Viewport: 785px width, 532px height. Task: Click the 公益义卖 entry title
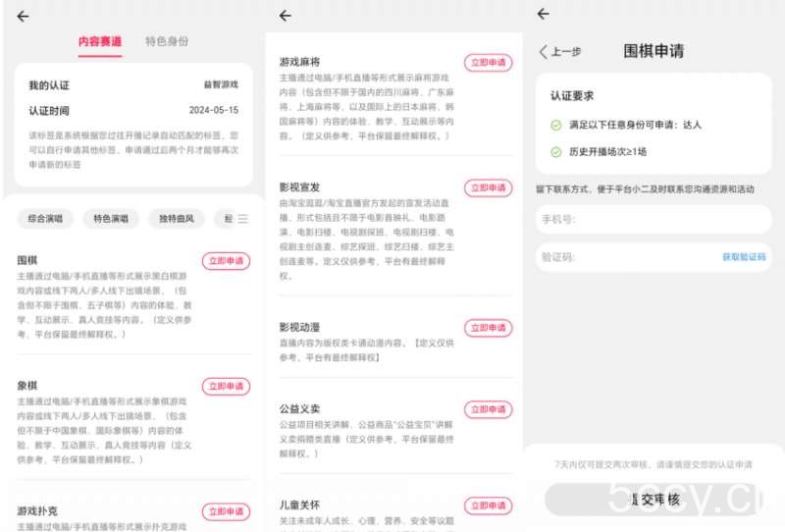pos(300,408)
